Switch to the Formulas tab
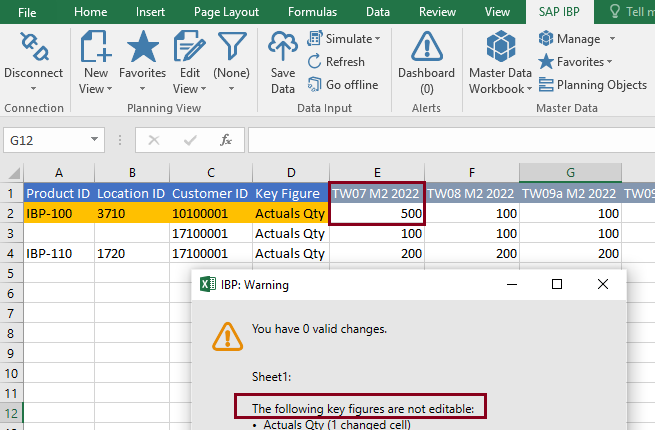Image resolution: width=655 pixels, height=430 pixels. (312, 12)
